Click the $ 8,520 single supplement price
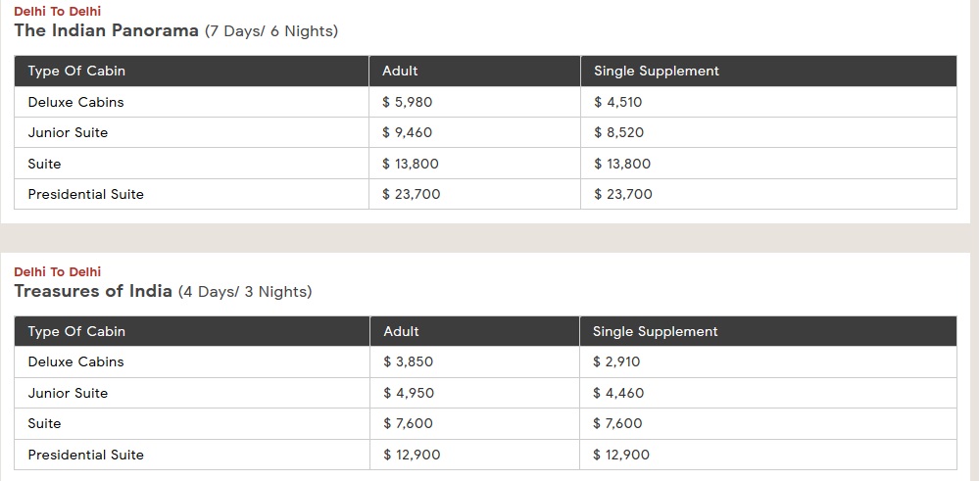Viewport: 980px width, 481px height. tap(618, 132)
